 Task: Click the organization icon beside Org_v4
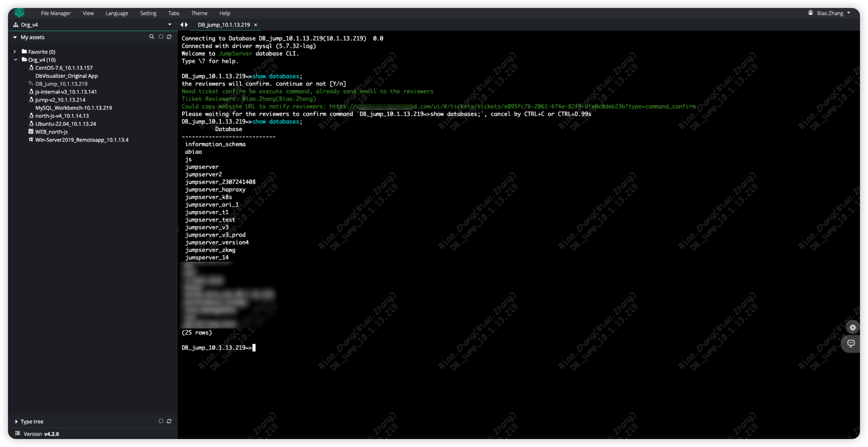click(16, 25)
